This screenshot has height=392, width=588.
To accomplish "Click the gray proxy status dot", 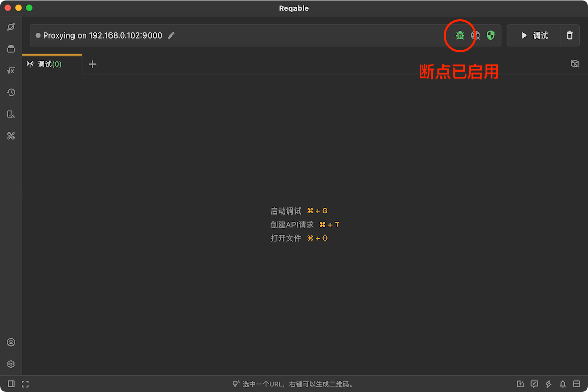I will (38, 35).
